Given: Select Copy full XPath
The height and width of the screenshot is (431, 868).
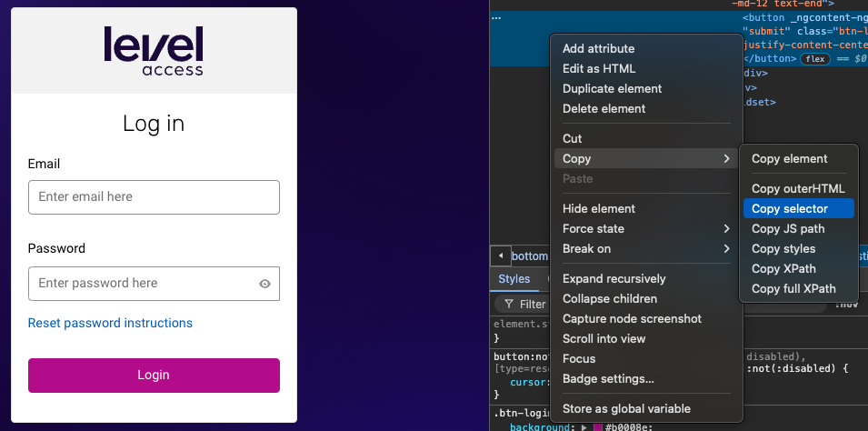Looking at the screenshot, I should (x=793, y=288).
